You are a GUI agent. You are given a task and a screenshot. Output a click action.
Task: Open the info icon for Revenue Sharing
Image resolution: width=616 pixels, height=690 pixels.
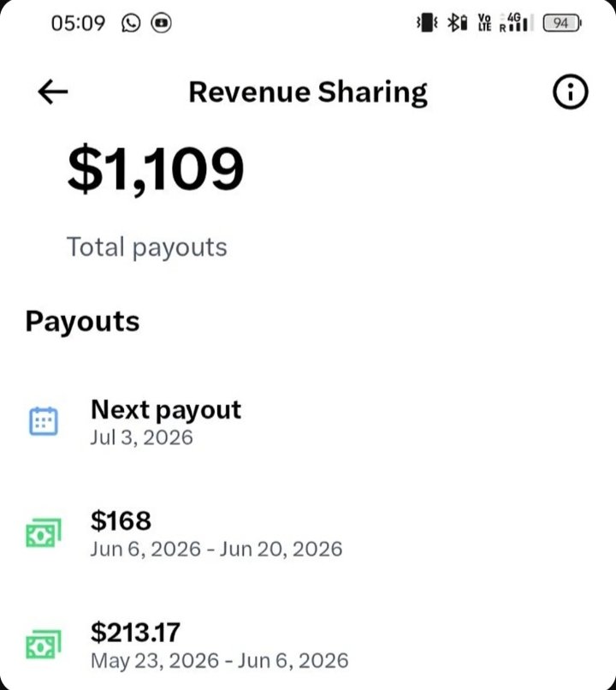click(x=570, y=92)
